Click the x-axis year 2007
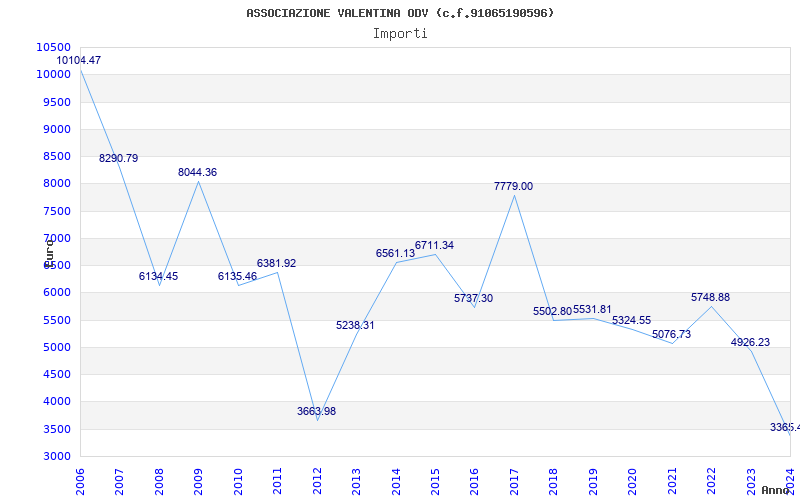Viewport: 800px width, 500px height. [119, 481]
